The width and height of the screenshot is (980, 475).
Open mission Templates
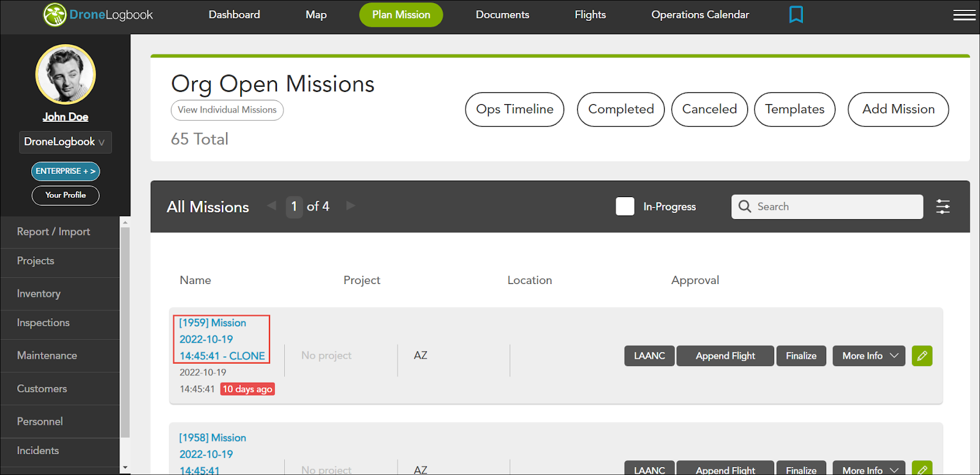pos(794,110)
